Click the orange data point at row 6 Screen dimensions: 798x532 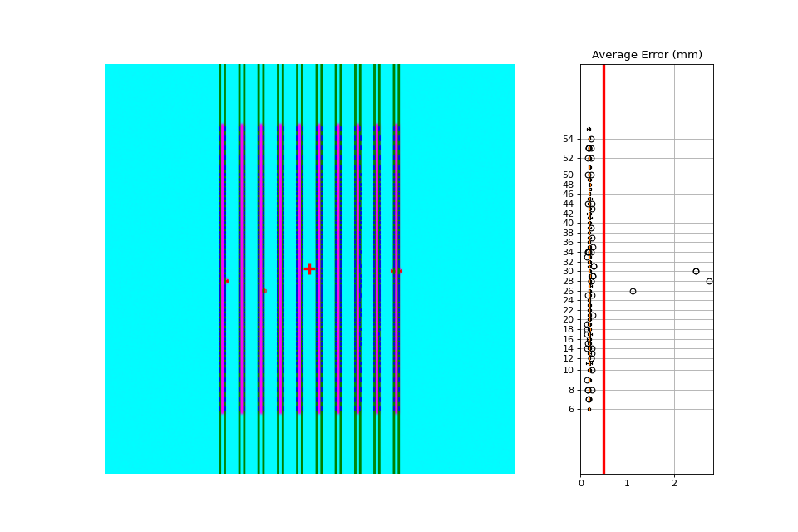tap(589, 409)
